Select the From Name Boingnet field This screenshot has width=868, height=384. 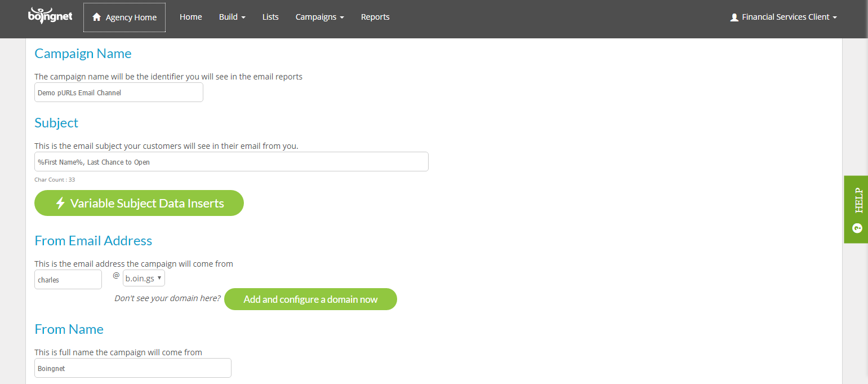tap(133, 368)
